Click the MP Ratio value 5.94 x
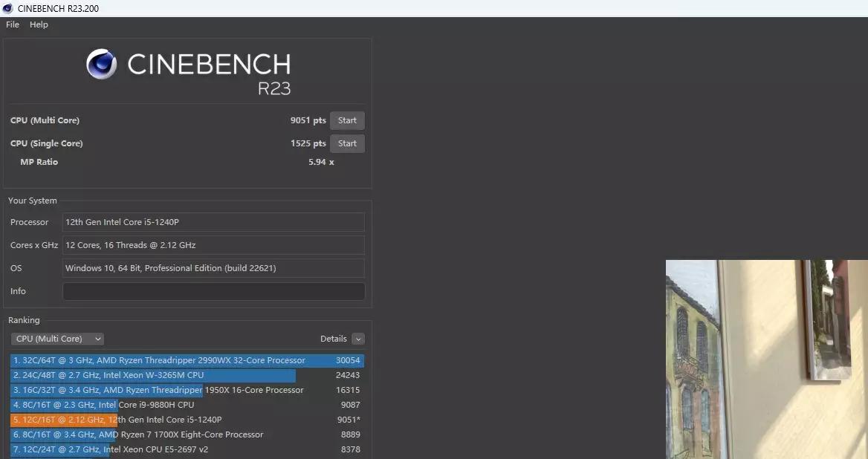 (x=321, y=162)
